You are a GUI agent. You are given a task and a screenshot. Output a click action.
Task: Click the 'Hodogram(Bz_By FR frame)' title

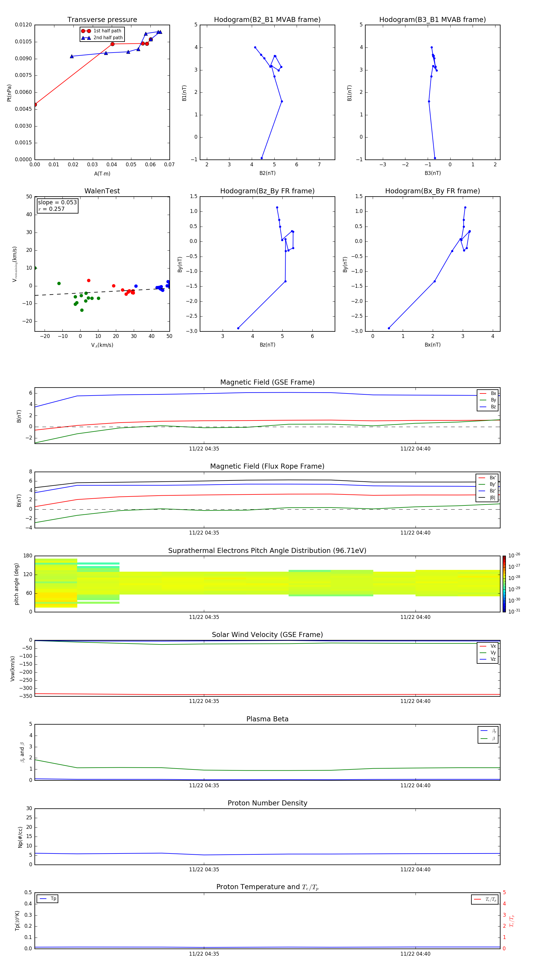[267, 191]
